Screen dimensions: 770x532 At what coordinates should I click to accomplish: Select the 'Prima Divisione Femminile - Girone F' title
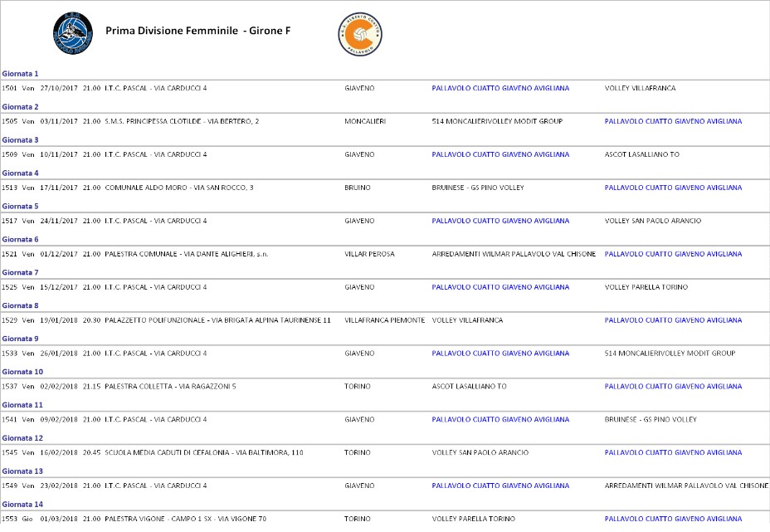pos(198,31)
